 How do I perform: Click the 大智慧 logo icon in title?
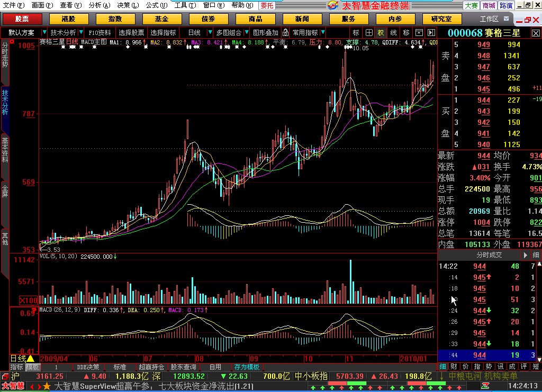(x=333, y=5)
